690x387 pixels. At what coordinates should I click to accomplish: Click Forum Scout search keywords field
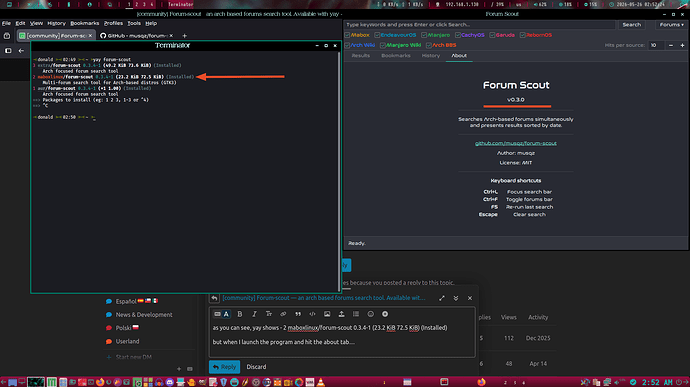pyautogui.click(x=479, y=25)
